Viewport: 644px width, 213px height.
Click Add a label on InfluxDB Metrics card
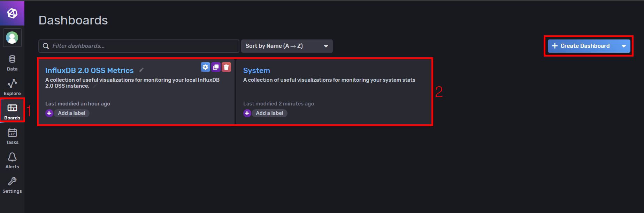pyautogui.click(x=71, y=113)
